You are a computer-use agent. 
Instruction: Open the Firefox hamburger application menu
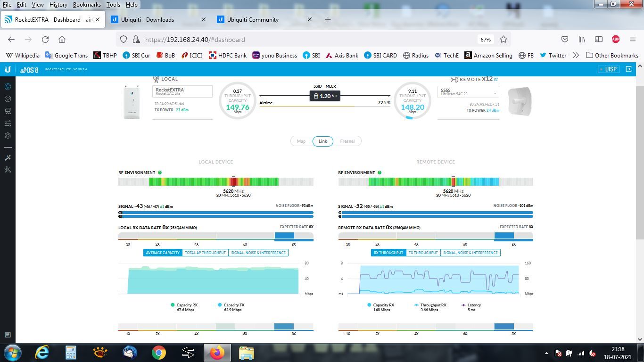click(633, 40)
